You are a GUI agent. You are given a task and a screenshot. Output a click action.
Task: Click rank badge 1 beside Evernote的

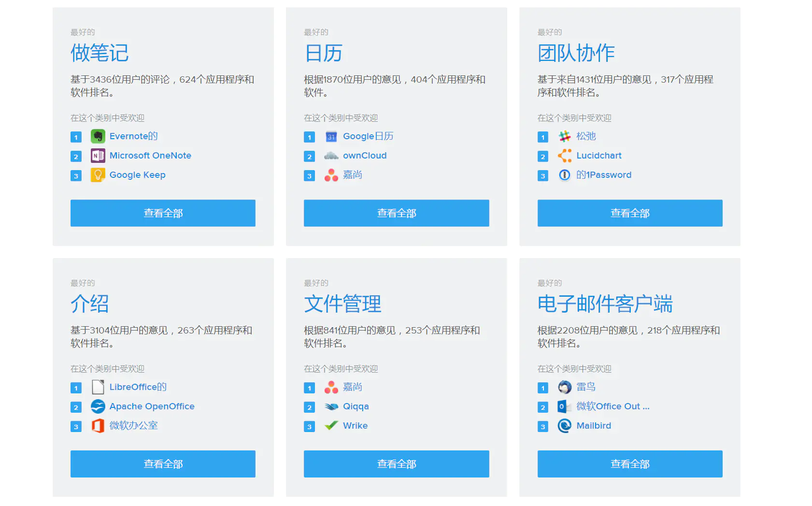pyautogui.click(x=76, y=137)
